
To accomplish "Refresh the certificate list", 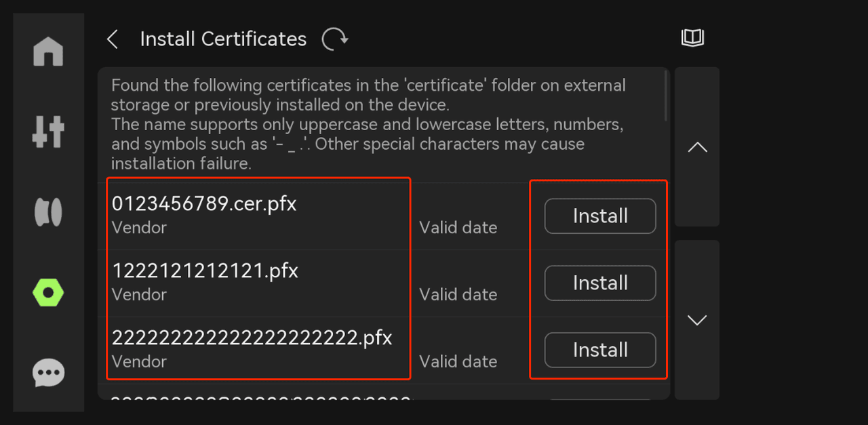I will 334,39.
